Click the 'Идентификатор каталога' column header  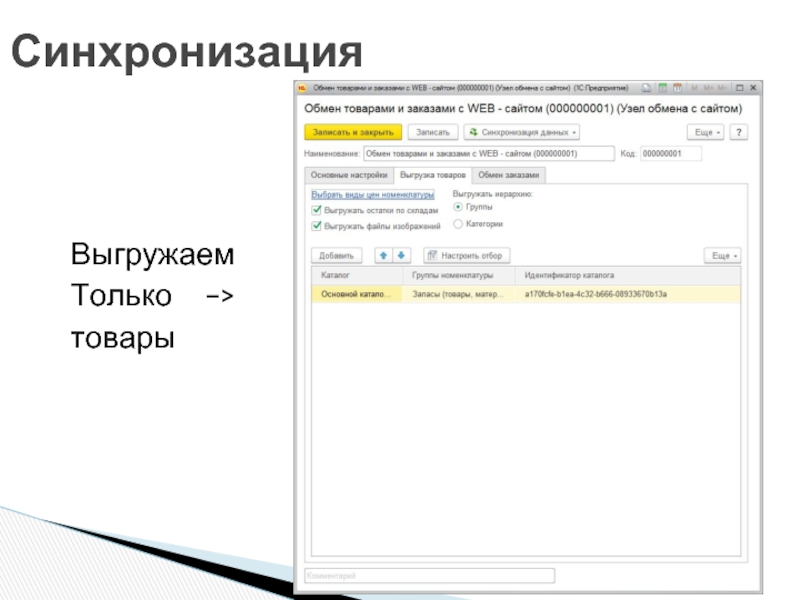(628, 275)
